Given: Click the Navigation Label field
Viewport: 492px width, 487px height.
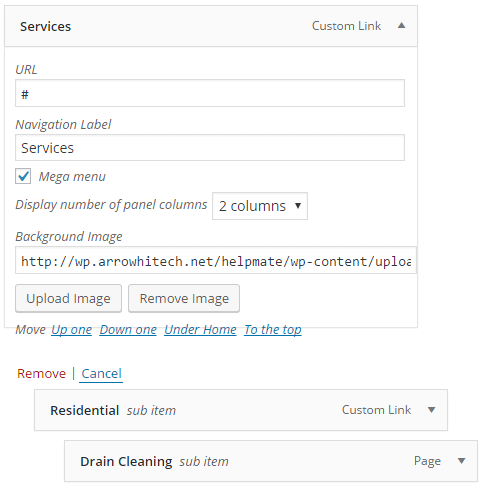Looking at the screenshot, I should click(210, 148).
